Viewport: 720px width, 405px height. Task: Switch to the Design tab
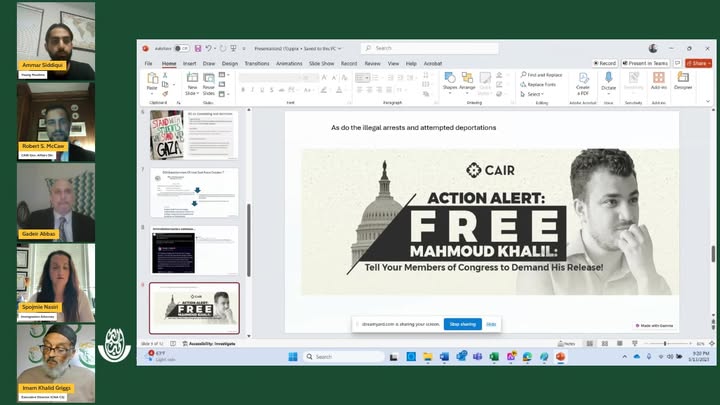point(230,63)
